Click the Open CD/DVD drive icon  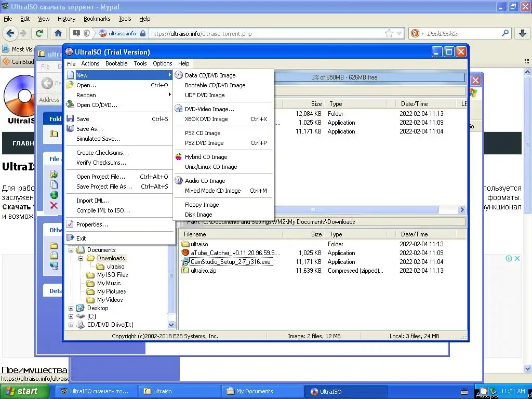tap(70, 105)
